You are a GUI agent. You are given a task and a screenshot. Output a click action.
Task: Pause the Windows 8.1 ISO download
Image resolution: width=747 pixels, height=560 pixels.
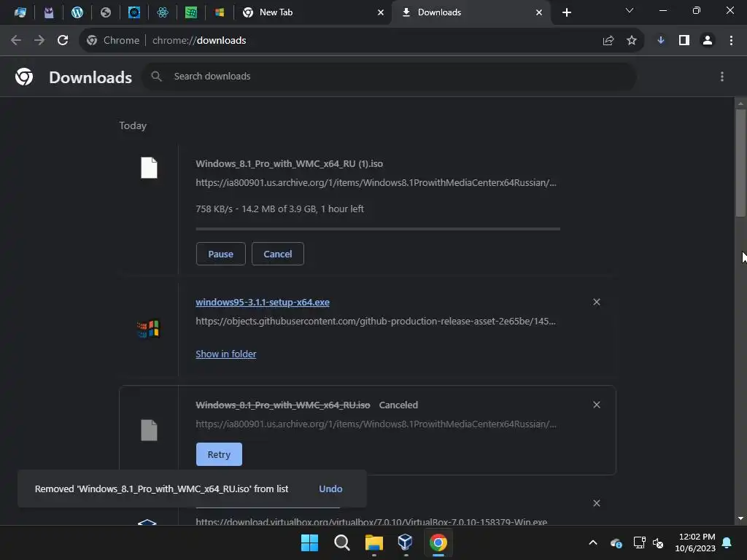[220, 254]
